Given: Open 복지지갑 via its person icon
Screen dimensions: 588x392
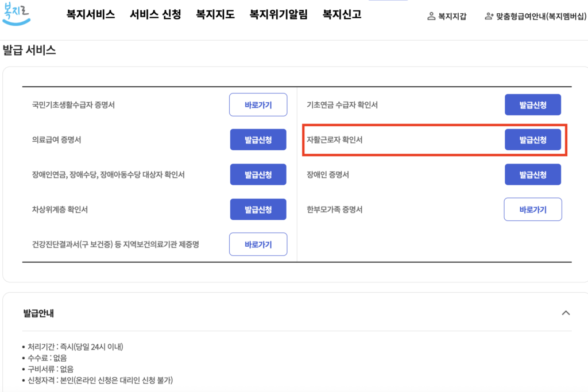Looking at the screenshot, I should 431,17.
